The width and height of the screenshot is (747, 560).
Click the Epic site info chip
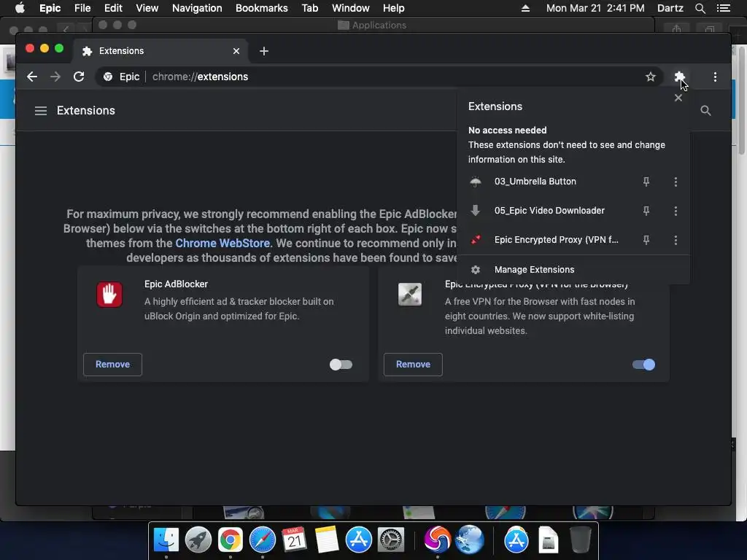point(122,77)
